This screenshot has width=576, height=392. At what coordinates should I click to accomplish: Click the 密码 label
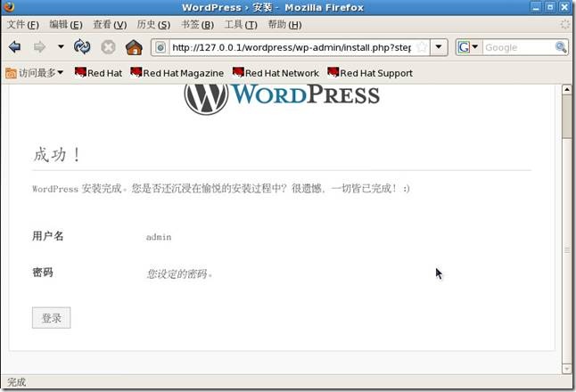(x=43, y=273)
